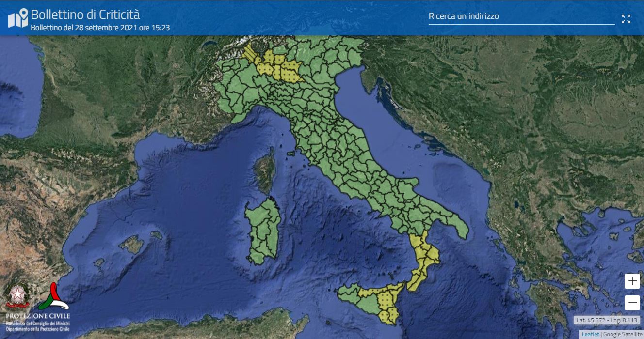Zoom in with the plus button
Image resolution: width=644 pixels, height=339 pixels.
pyautogui.click(x=632, y=281)
